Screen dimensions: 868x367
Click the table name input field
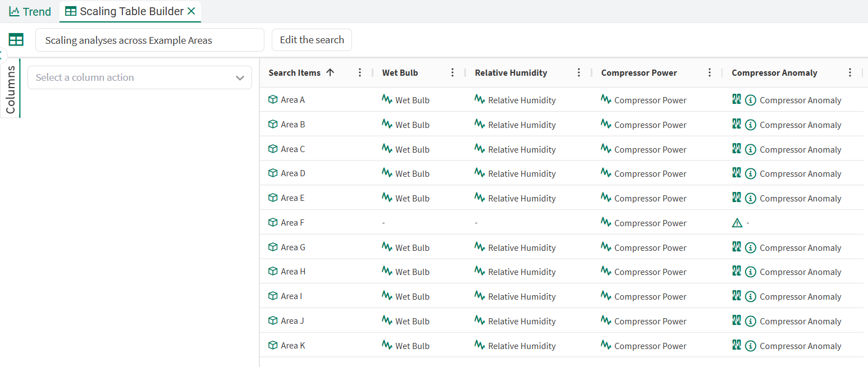click(x=149, y=40)
